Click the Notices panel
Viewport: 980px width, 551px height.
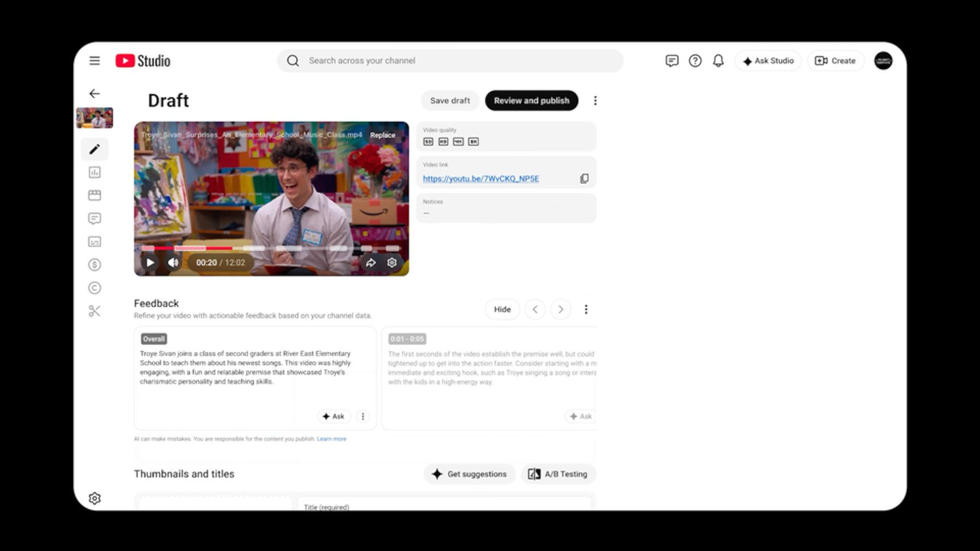(x=506, y=208)
